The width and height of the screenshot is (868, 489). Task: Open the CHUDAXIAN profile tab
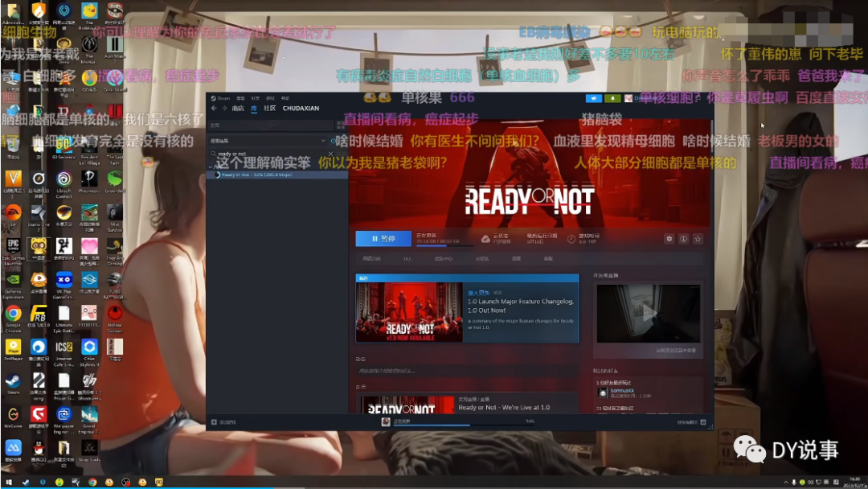301,108
